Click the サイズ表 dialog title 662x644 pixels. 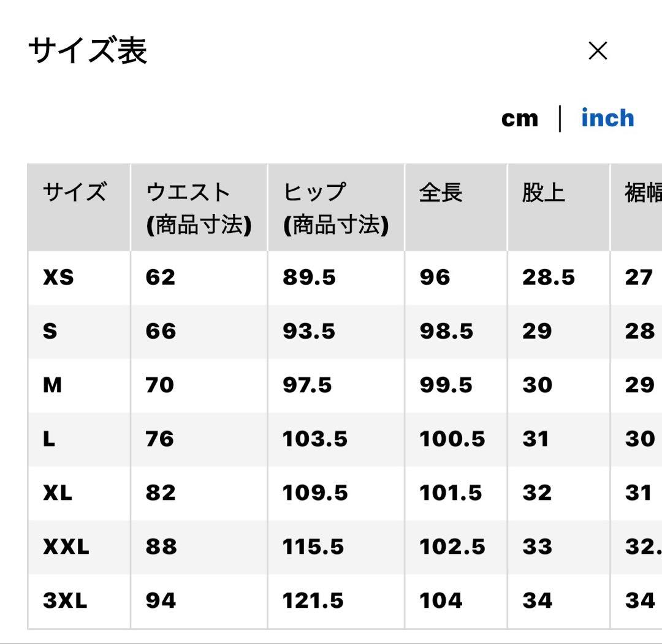point(88,51)
